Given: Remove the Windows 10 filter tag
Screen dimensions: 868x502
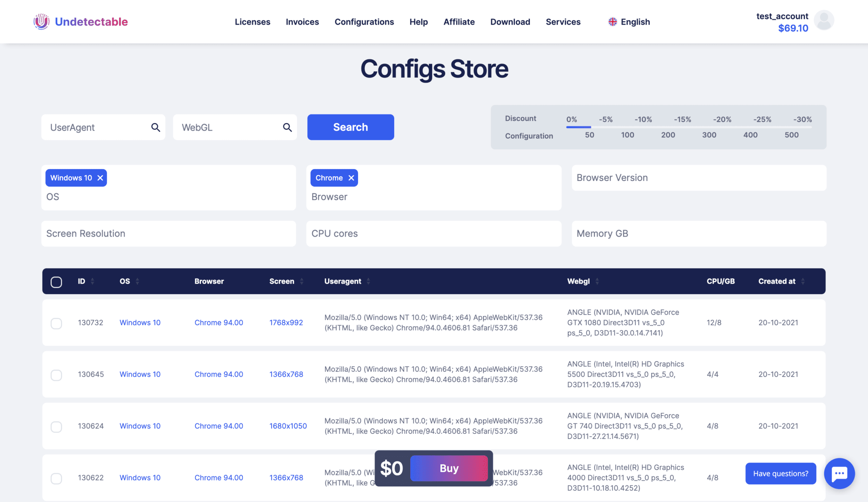Looking at the screenshot, I should point(100,178).
